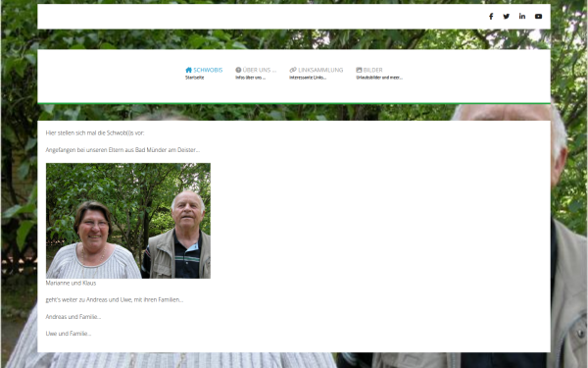The image size is (588, 368).
Task: Open the Twitter social icon
Action: tap(507, 16)
